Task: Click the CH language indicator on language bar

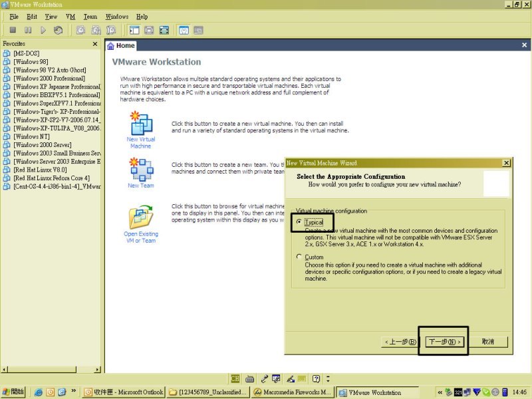Action: point(235,378)
